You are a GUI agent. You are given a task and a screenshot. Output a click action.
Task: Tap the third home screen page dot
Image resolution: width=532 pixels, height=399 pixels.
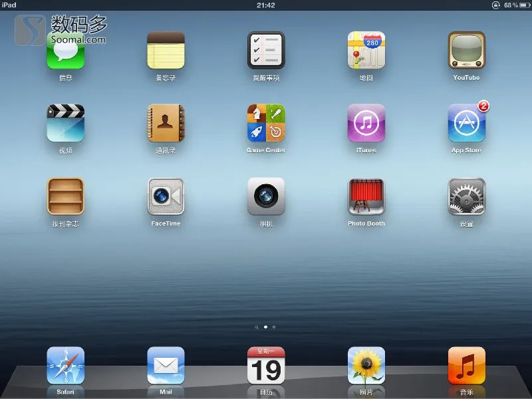pos(274,327)
